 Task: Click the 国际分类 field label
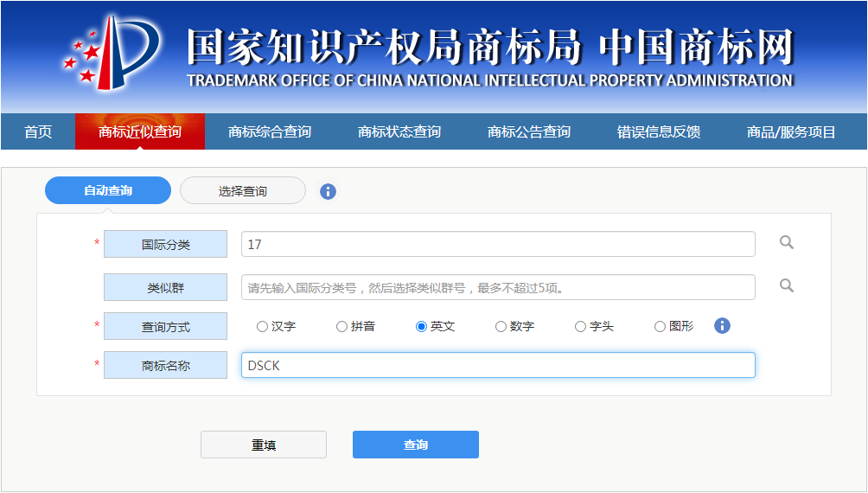(165, 244)
